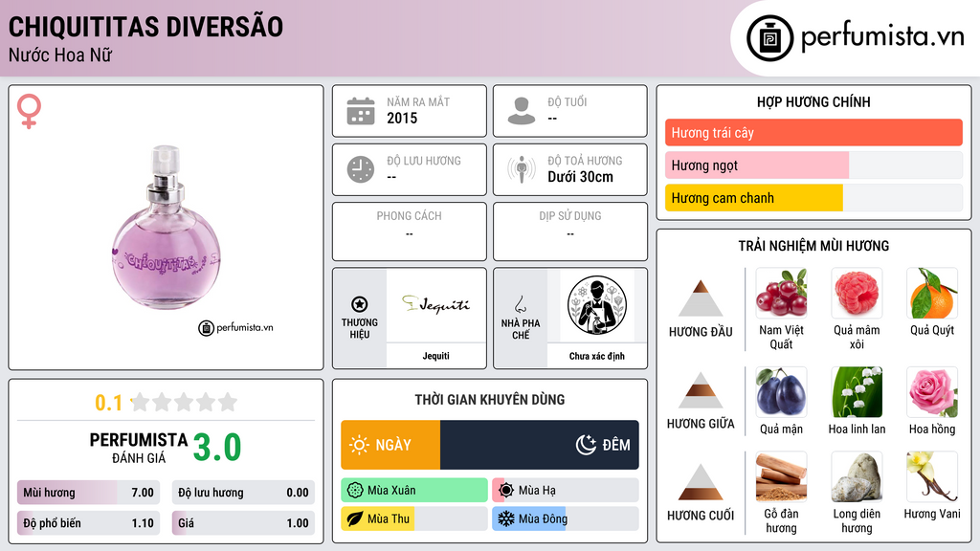Click the Độ phổ biến 1.10 rating bar
The height and width of the screenshot is (551, 980).
(x=88, y=523)
